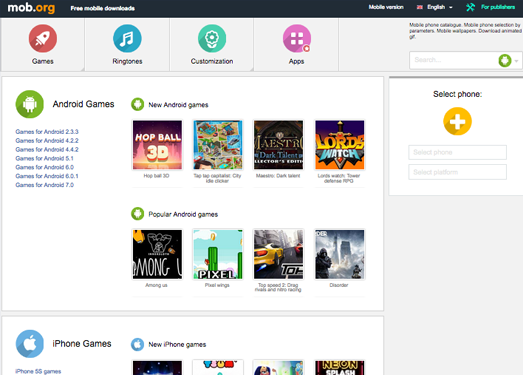Open the Select platform field
Image resolution: width=523 pixels, height=375 pixels.
(457, 172)
